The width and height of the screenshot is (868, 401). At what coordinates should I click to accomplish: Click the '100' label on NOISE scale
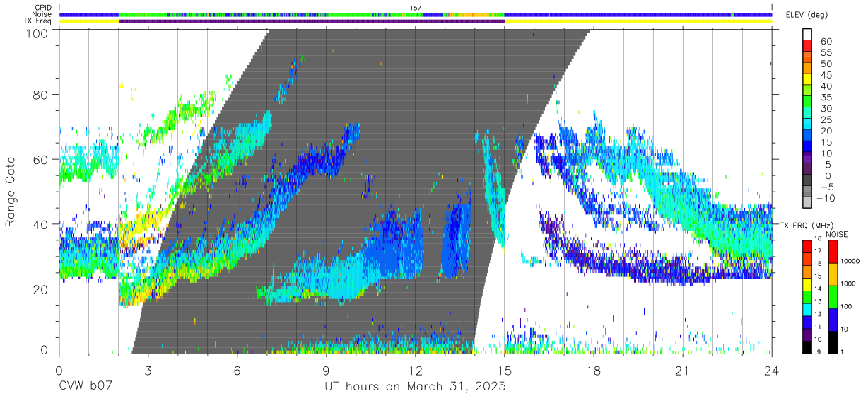coord(845,307)
